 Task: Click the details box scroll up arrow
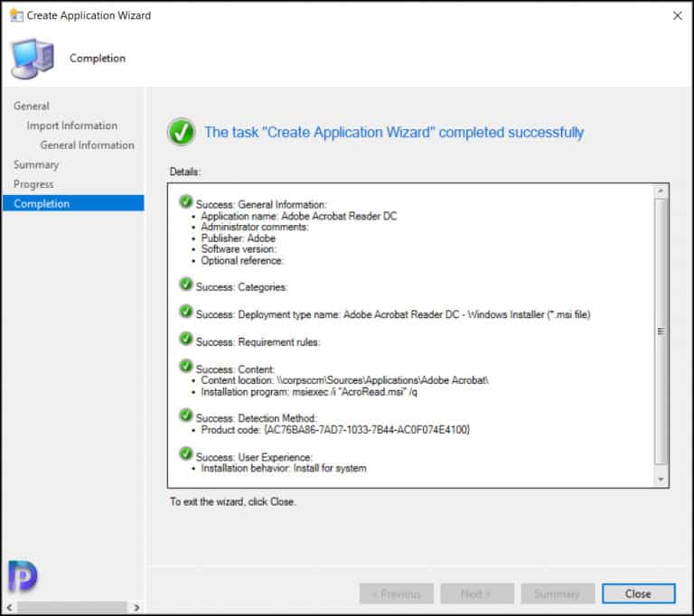coord(661,191)
